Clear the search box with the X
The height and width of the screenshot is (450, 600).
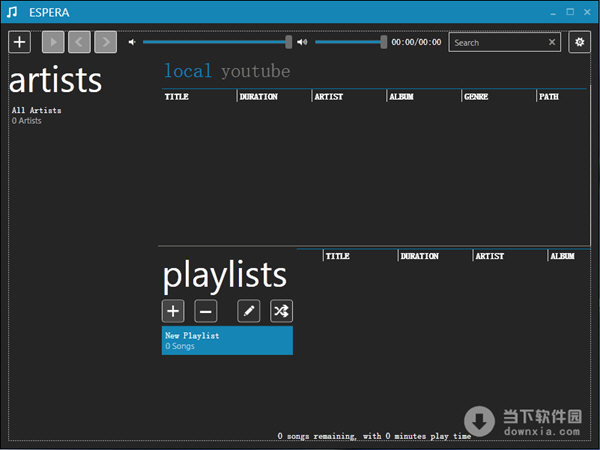coord(552,42)
